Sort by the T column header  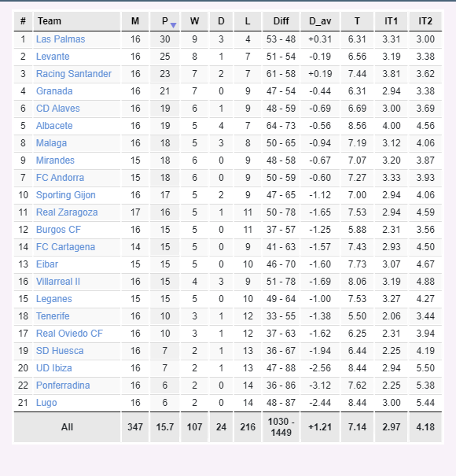pyautogui.click(x=357, y=21)
